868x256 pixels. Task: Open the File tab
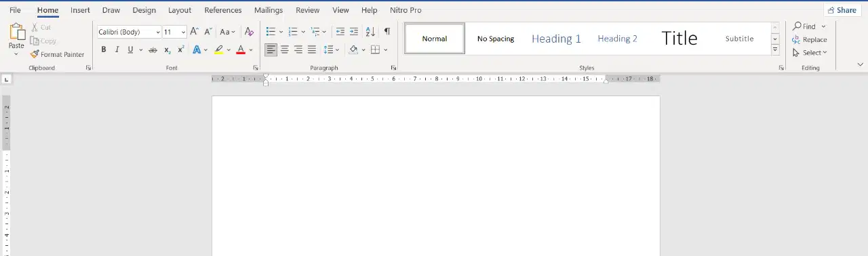[15, 10]
